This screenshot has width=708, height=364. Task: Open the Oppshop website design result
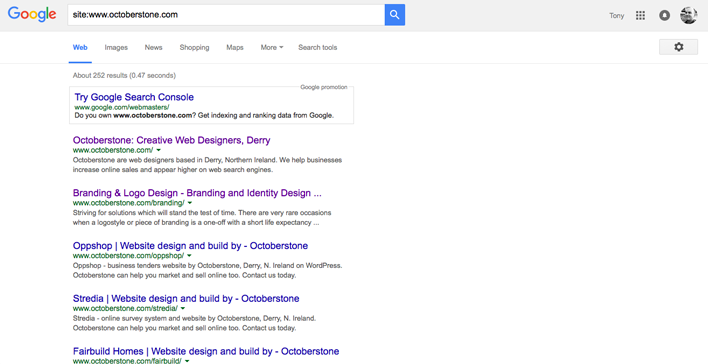[191, 246]
